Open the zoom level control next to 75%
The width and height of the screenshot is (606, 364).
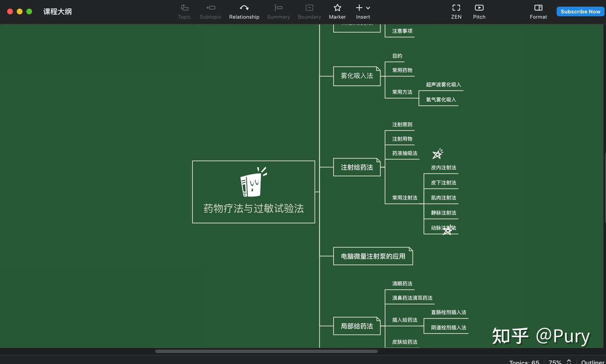point(568,361)
